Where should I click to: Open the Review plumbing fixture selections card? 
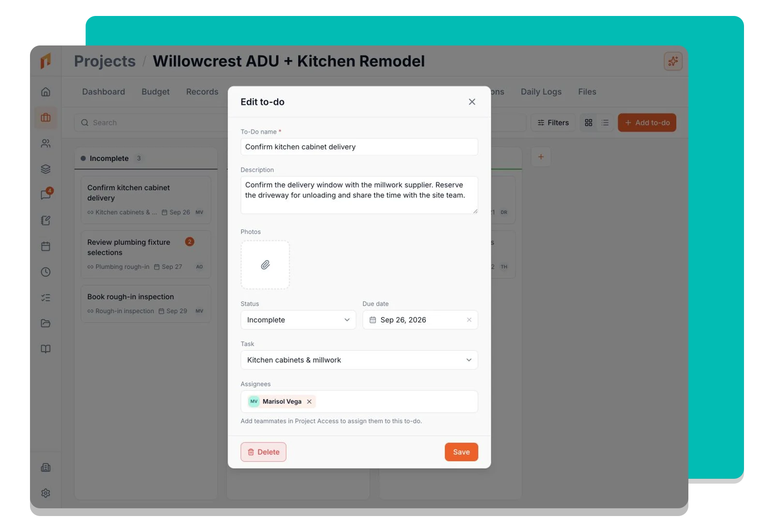click(146, 254)
